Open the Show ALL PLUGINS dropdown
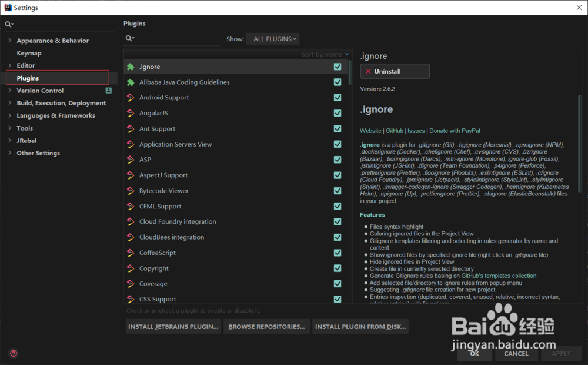The height and width of the screenshot is (365, 588). (273, 39)
